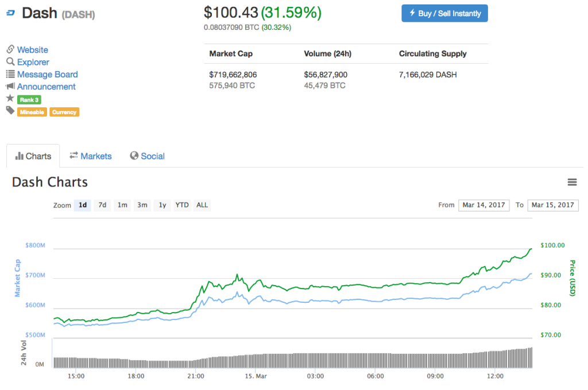Screen dimensions: 588x390
Task: Open the chart hamburger menu icon
Action: tap(572, 182)
